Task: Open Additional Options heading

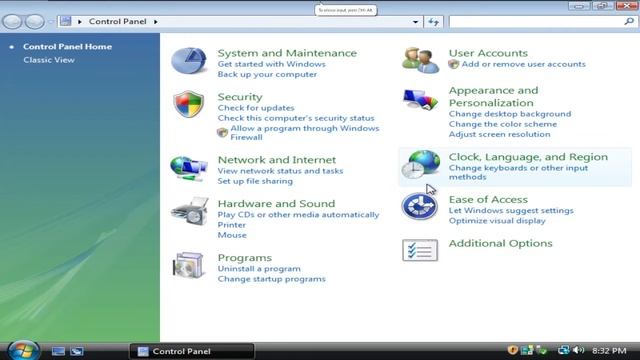Action: pos(500,243)
